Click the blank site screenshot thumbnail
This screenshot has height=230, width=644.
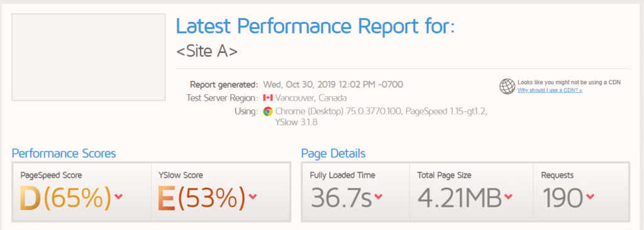(x=88, y=57)
